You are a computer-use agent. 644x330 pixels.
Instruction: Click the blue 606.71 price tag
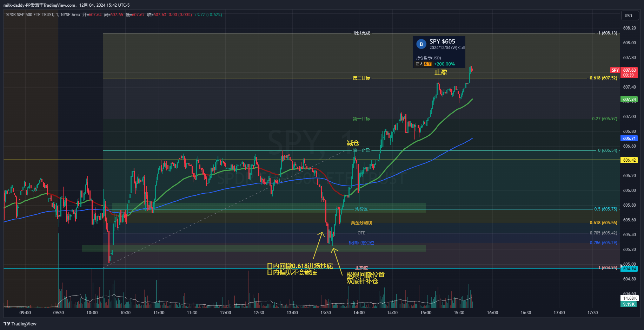[x=629, y=138]
